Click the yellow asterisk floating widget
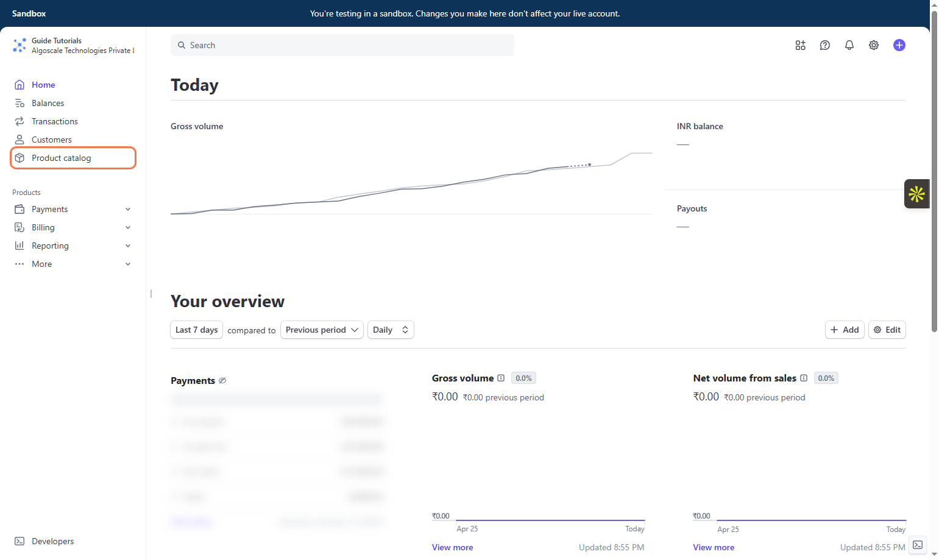This screenshot has height=560, width=939. click(916, 194)
